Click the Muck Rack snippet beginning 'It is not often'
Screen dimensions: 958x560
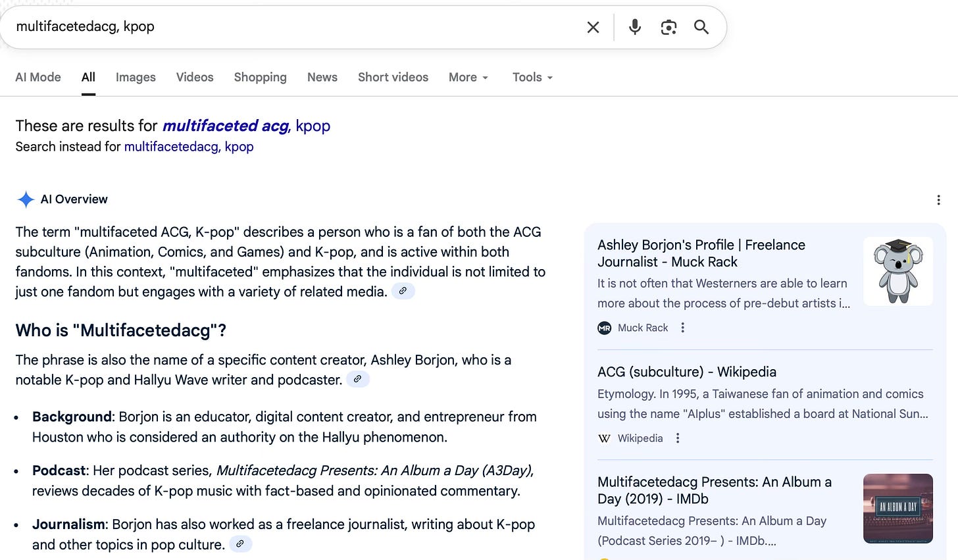tap(724, 293)
